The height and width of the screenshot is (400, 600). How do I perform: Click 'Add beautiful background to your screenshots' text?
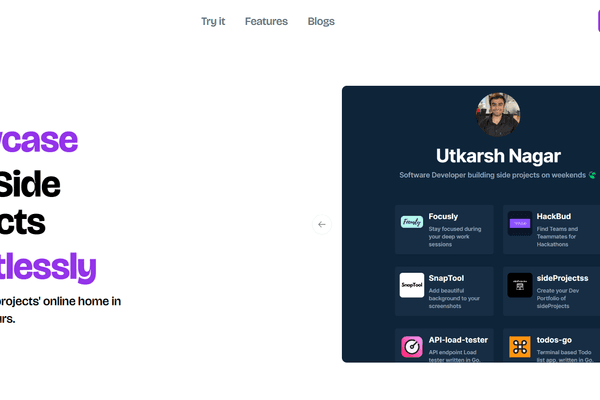tap(454, 298)
